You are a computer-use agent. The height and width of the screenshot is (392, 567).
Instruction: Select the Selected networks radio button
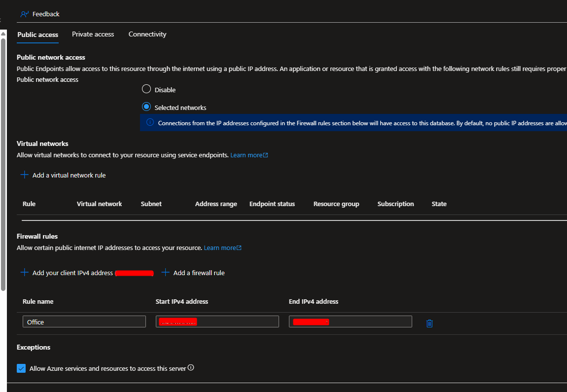146,107
